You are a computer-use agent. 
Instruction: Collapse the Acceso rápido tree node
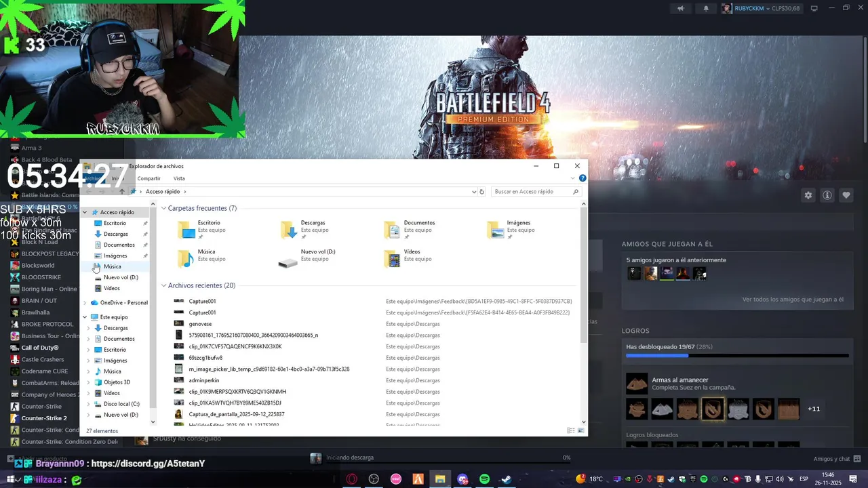click(x=85, y=212)
